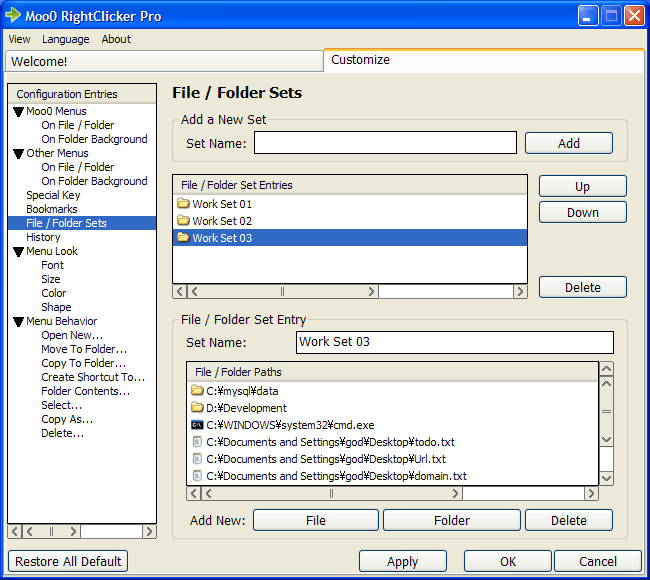Open Shape under Menu Look
The width and height of the screenshot is (650, 580).
[56, 307]
